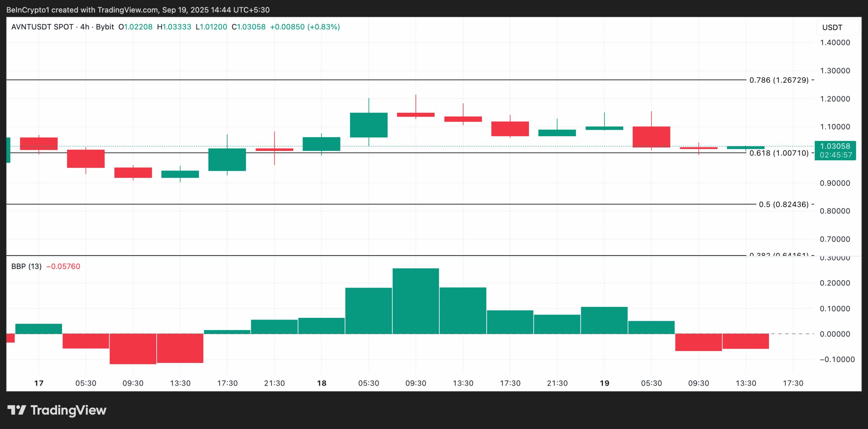Image resolution: width=868 pixels, height=429 pixels.
Task: Click the green current price label 1.03058
Action: pyautogui.click(x=836, y=147)
